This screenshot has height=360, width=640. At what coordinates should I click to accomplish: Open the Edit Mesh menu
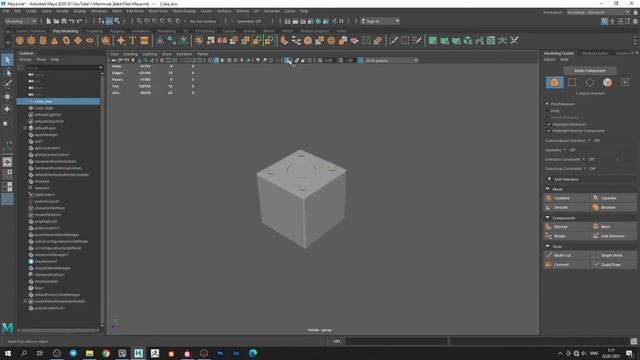[135, 11]
